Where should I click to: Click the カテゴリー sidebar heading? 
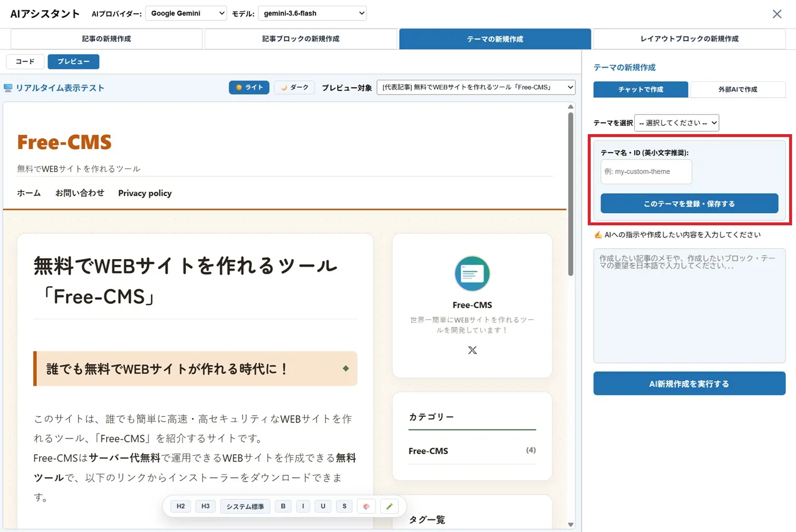click(431, 417)
